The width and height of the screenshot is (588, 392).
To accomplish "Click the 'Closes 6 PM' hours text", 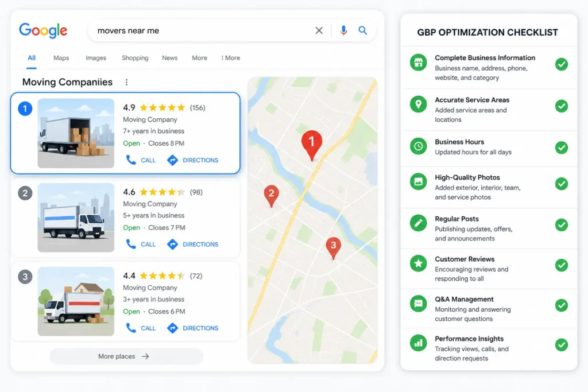I will (x=167, y=312).
